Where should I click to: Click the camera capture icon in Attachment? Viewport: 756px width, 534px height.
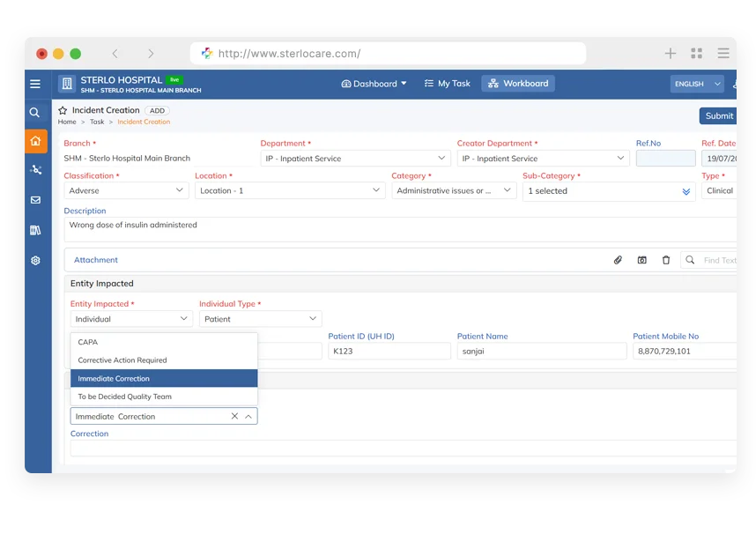point(641,260)
